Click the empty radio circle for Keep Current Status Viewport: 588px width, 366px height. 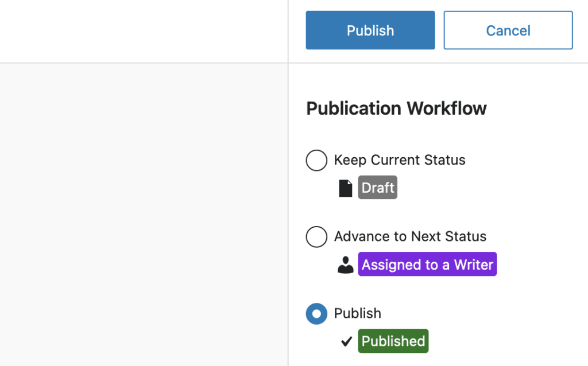pos(316,161)
